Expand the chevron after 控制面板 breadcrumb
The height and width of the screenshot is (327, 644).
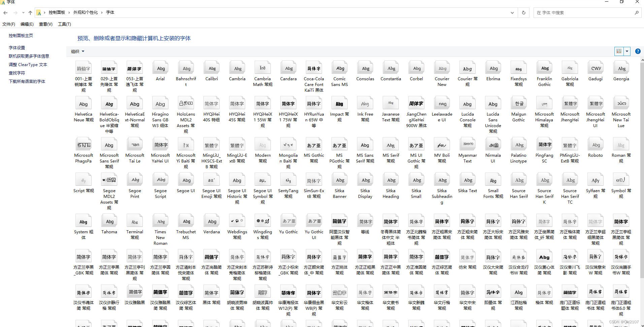click(69, 12)
